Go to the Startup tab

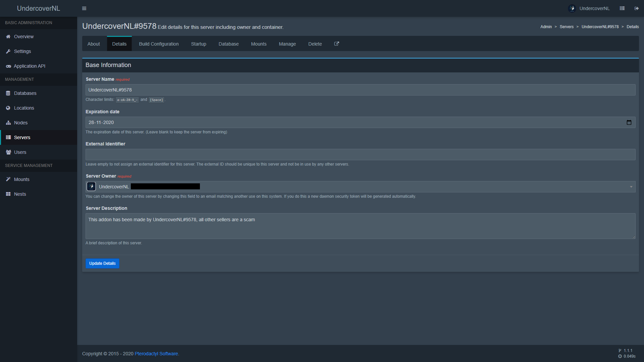tap(199, 44)
